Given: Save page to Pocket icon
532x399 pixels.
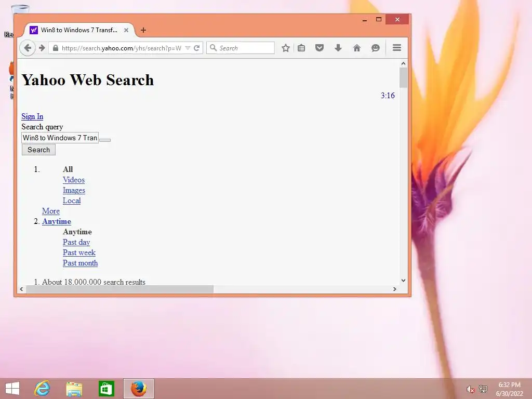Looking at the screenshot, I should [x=320, y=48].
